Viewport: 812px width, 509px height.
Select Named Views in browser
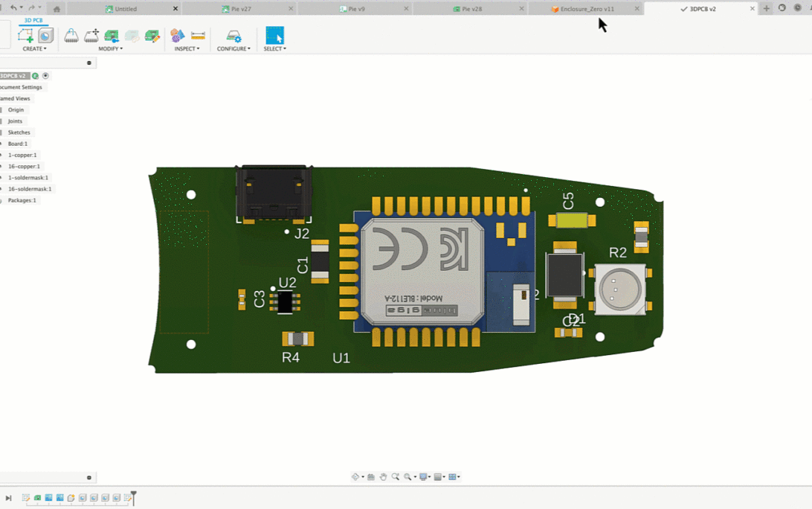tap(15, 98)
